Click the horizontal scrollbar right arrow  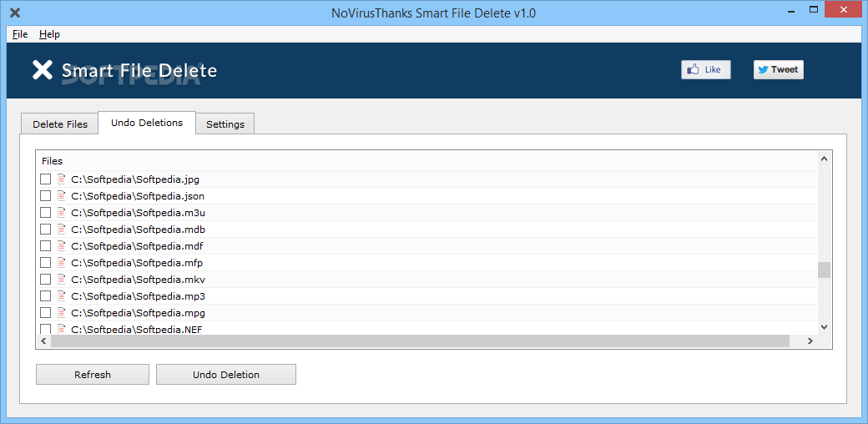click(x=810, y=341)
